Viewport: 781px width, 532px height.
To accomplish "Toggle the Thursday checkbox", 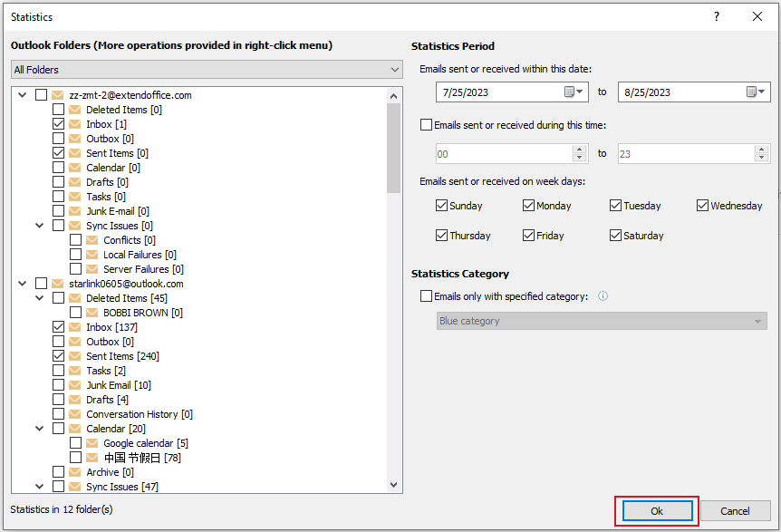I will [441, 236].
